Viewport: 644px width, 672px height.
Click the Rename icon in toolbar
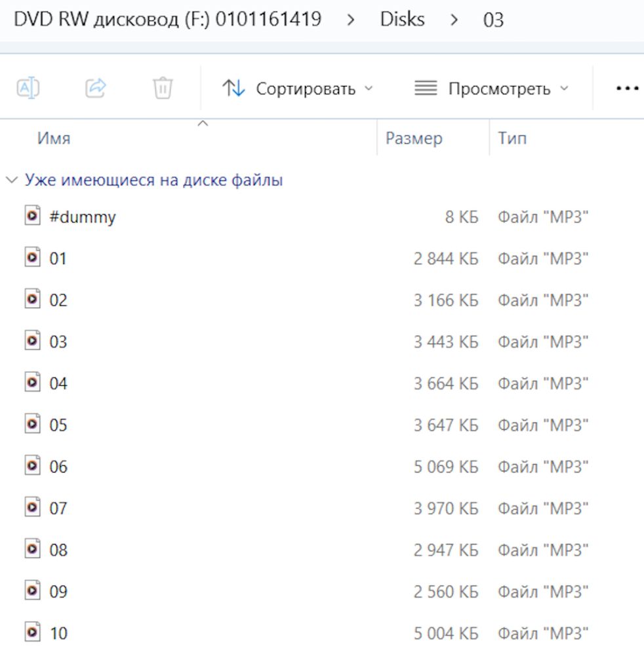pyautogui.click(x=28, y=89)
